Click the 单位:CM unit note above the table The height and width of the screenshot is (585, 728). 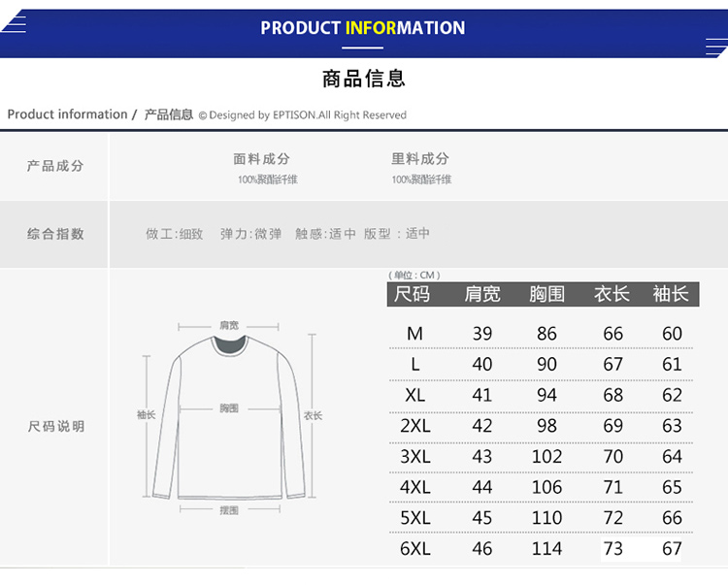tap(414, 276)
